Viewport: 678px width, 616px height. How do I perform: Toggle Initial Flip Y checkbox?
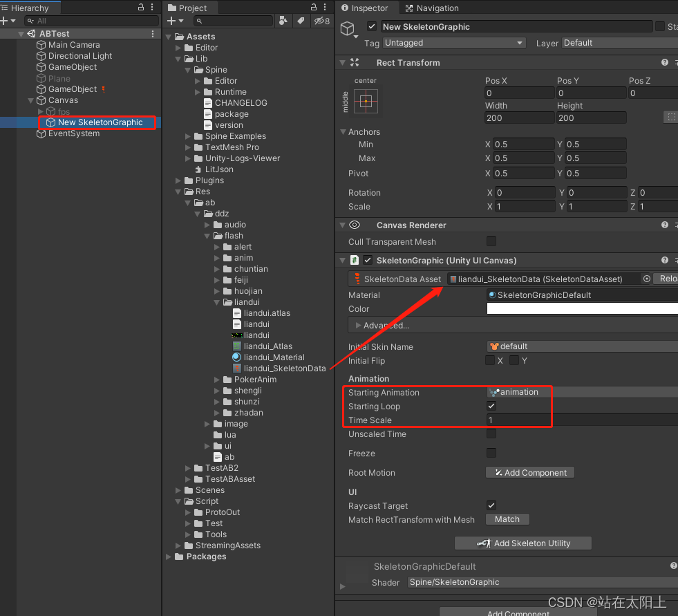tap(514, 360)
